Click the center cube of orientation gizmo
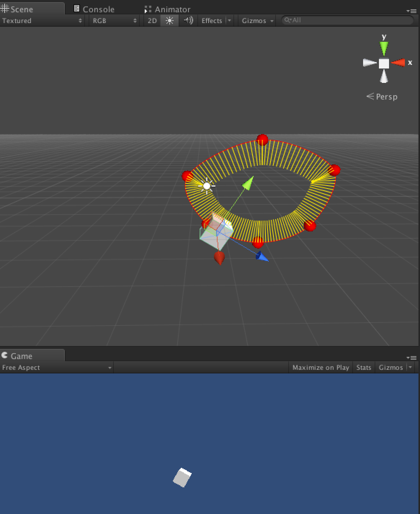The image size is (420, 514). pyautogui.click(x=384, y=63)
